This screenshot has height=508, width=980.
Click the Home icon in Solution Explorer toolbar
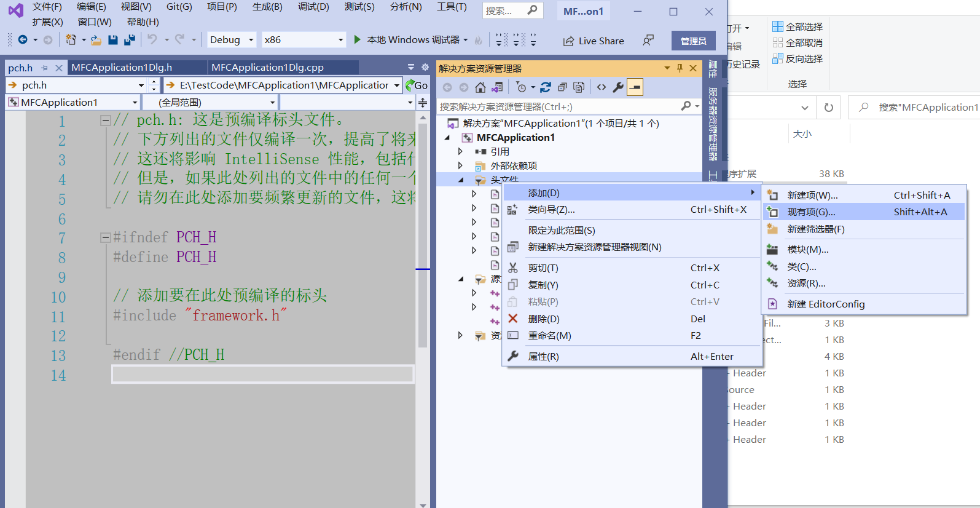point(480,87)
